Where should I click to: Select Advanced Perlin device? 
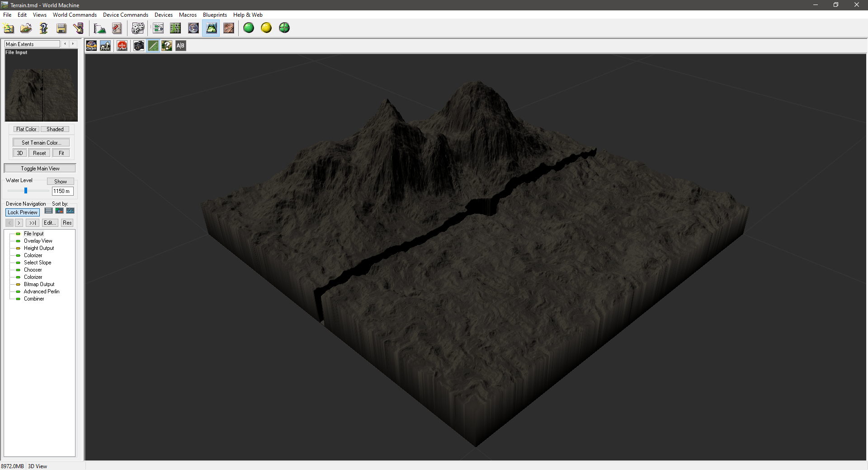42,291
